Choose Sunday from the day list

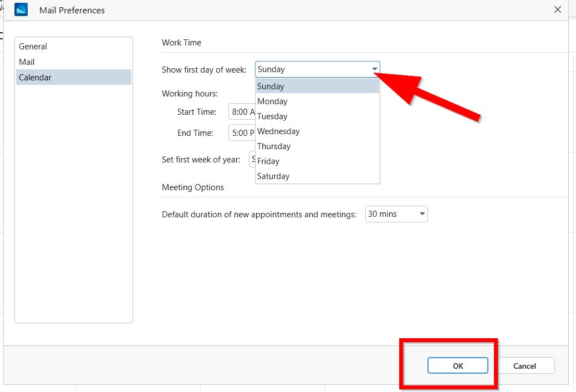pos(318,86)
